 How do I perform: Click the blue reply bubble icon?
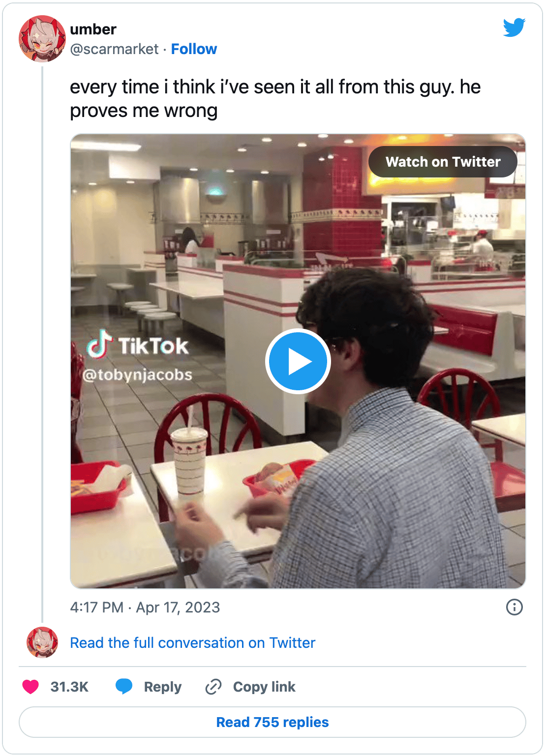pyautogui.click(x=124, y=686)
